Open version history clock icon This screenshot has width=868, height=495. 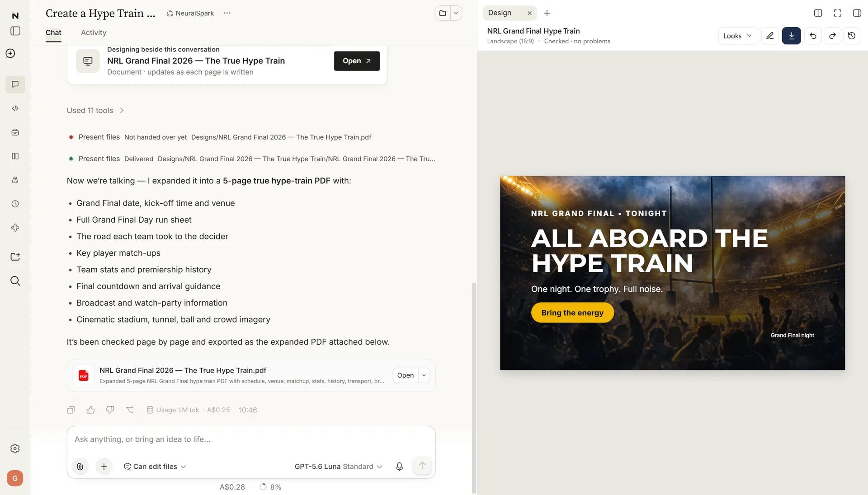[852, 36]
